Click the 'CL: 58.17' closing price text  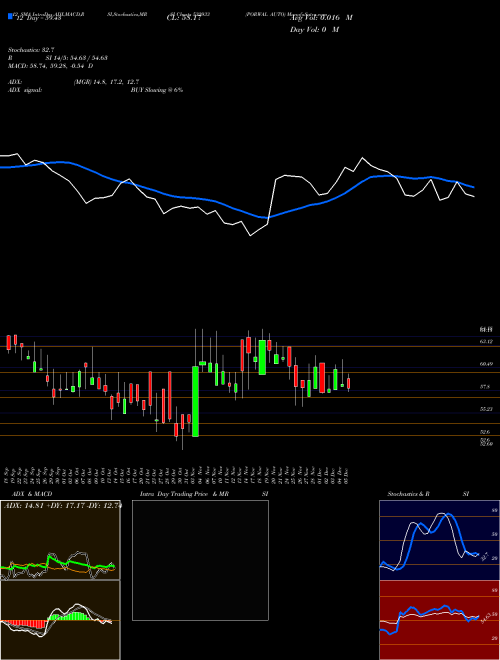pyautogui.click(x=184, y=18)
